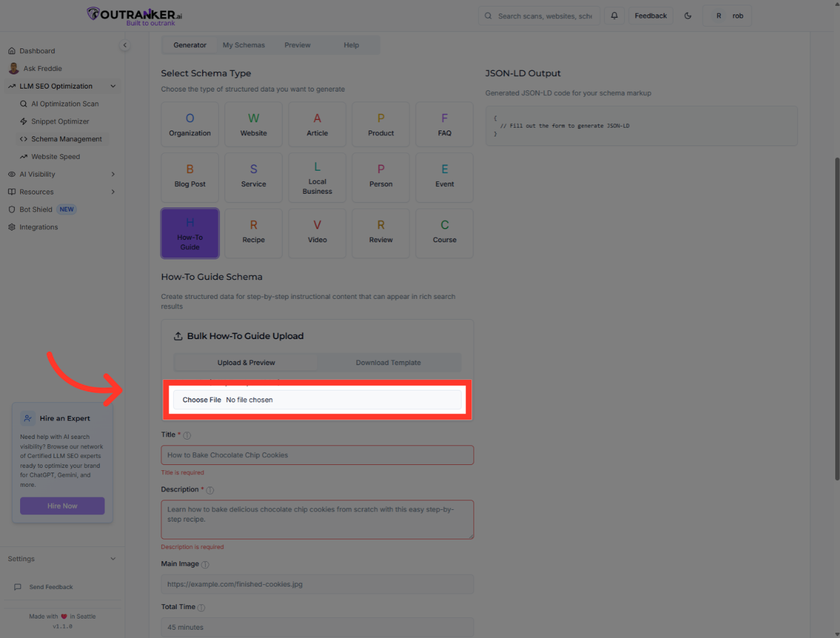This screenshot has width=840, height=638.
Task: Expand the AI Visibility submenu
Action: click(113, 174)
